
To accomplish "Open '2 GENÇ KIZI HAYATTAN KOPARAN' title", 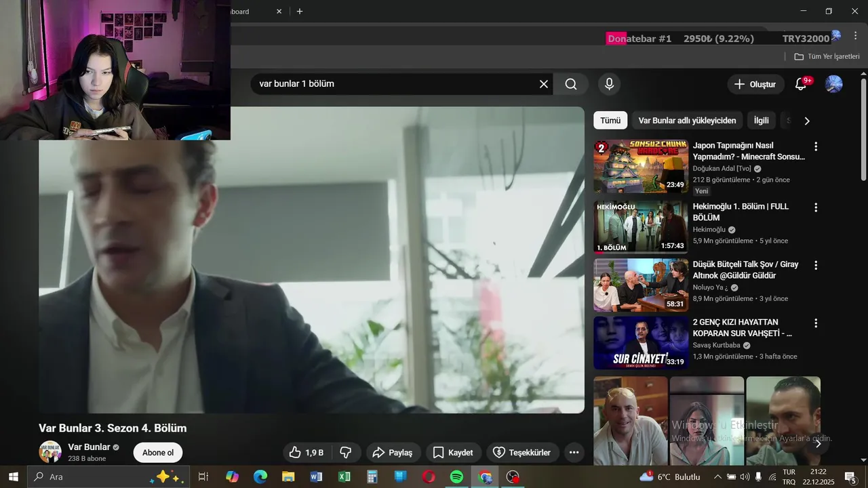I will (x=743, y=328).
